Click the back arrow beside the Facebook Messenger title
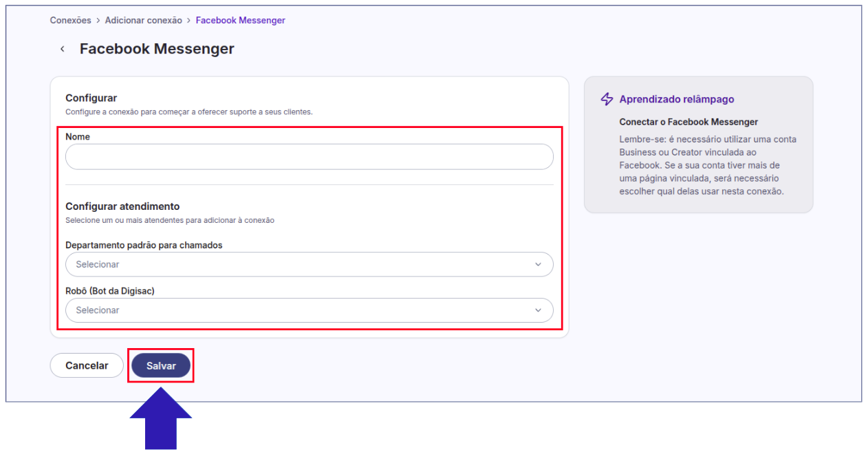Viewport: 868px width, 452px height. [x=63, y=50]
